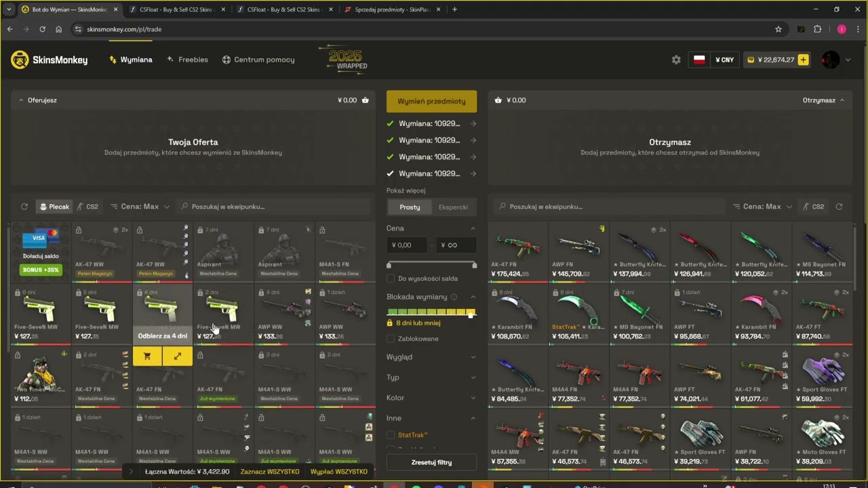
Task: Click the Polish flag language icon
Action: pyautogui.click(x=699, y=60)
